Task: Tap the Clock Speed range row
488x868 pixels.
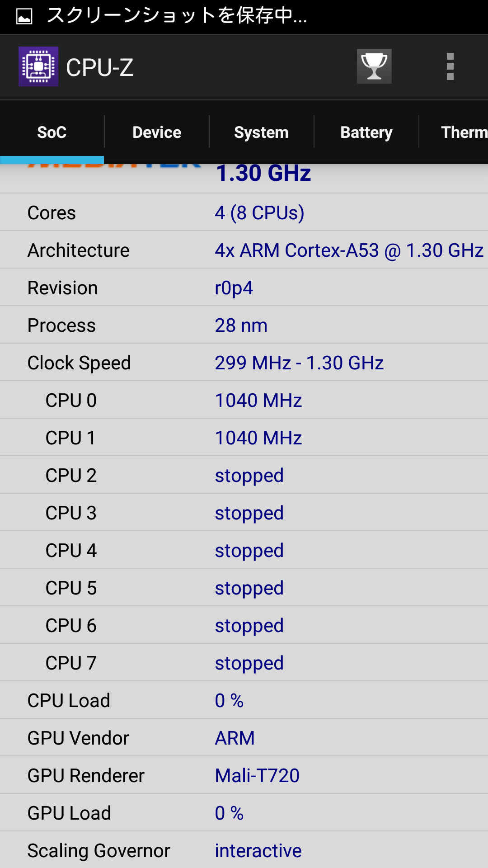Action: tap(244, 363)
